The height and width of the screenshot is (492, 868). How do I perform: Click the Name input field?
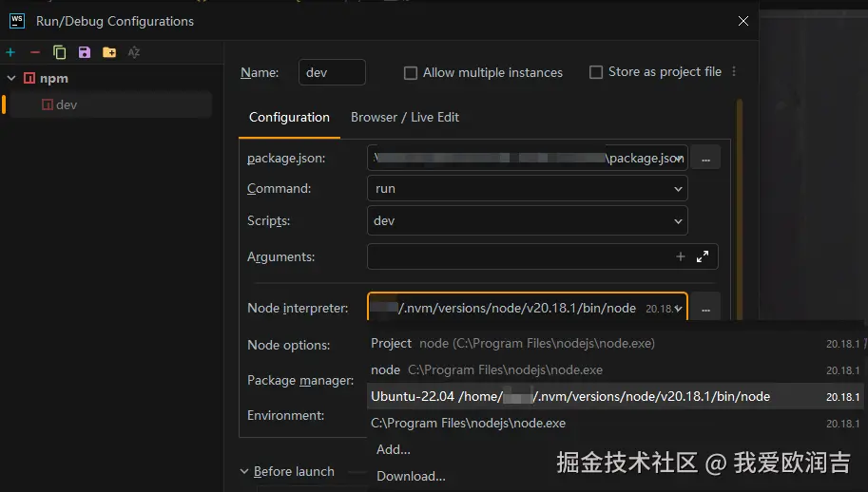click(332, 72)
